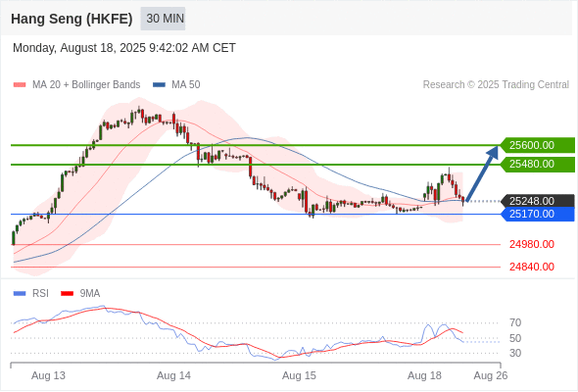Click the Aug 26 axis label
This screenshot has height=392, width=578.
point(491,375)
